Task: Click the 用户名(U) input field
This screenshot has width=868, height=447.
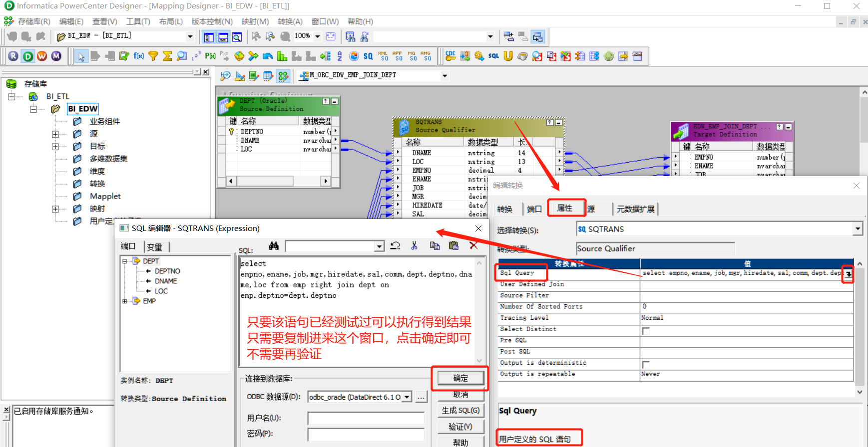Action: tap(366, 419)
